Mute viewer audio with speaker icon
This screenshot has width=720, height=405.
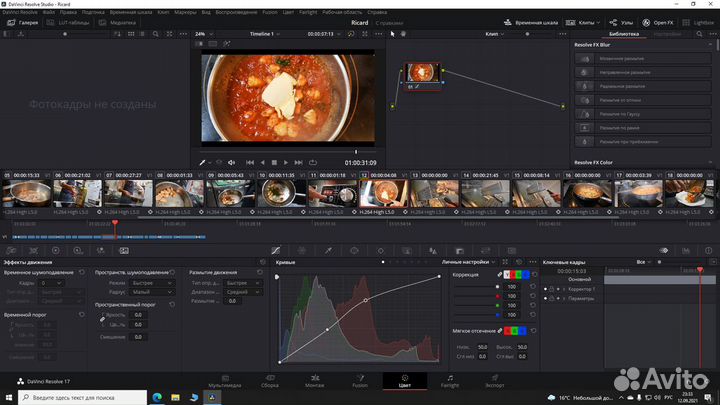pos(231,162)
